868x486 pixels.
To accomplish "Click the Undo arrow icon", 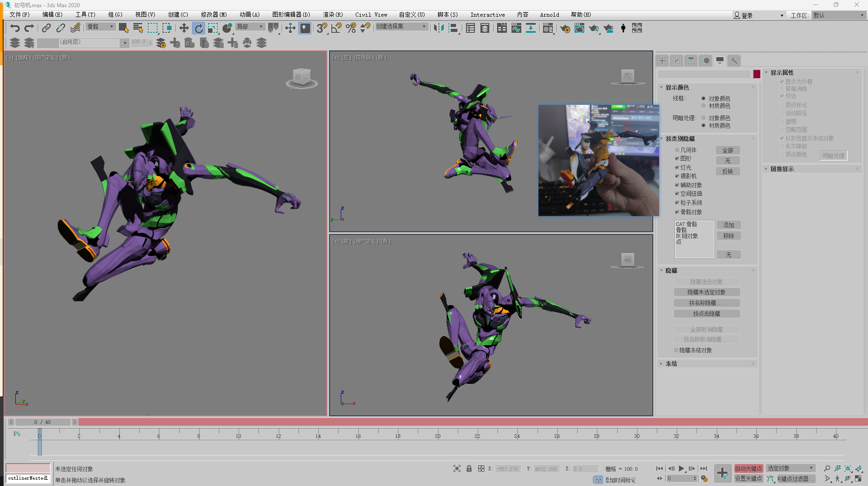I will point(15,28).
